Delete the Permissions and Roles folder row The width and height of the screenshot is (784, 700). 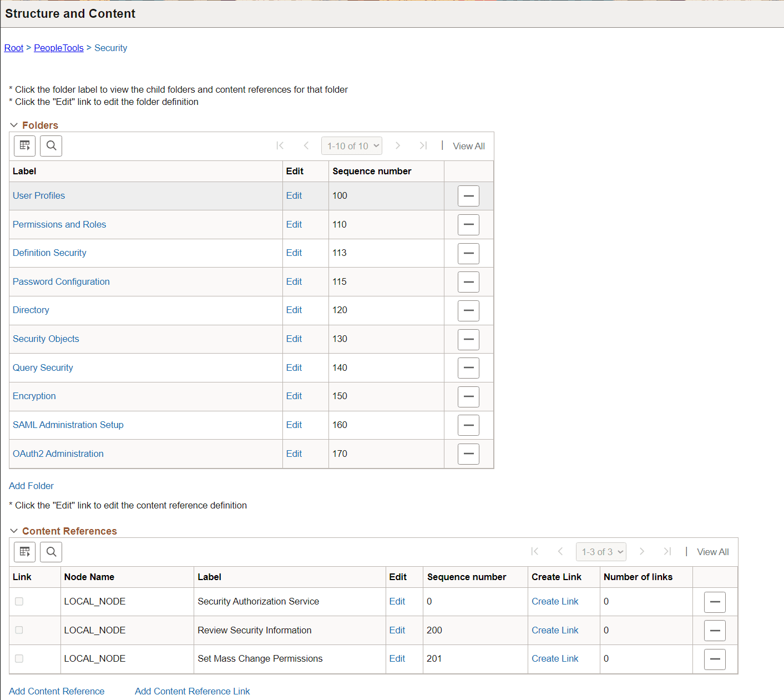(468, 225)
